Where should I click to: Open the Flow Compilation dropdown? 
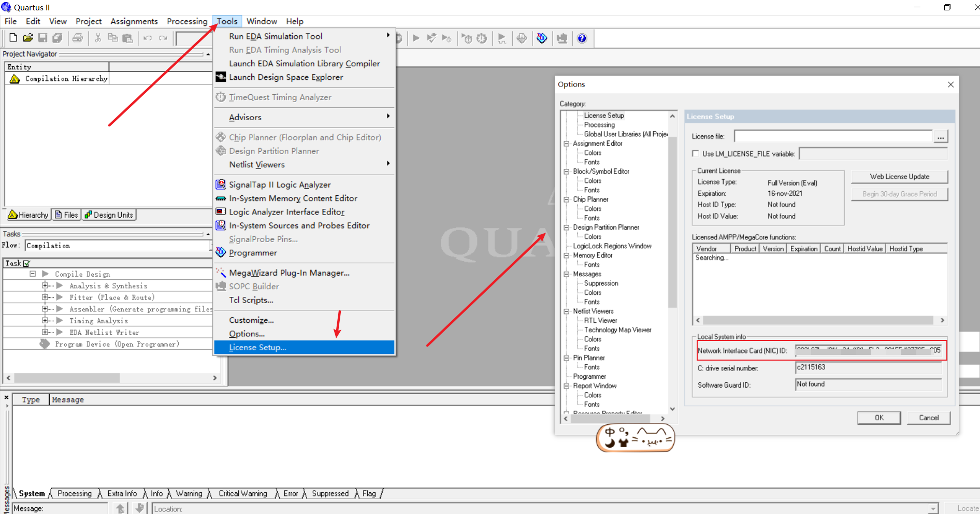pos(119,246)
